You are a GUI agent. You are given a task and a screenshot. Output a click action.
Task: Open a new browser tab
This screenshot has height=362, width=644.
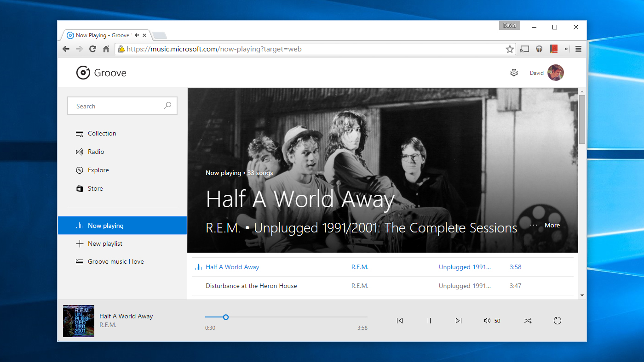[x=159, y=35]
